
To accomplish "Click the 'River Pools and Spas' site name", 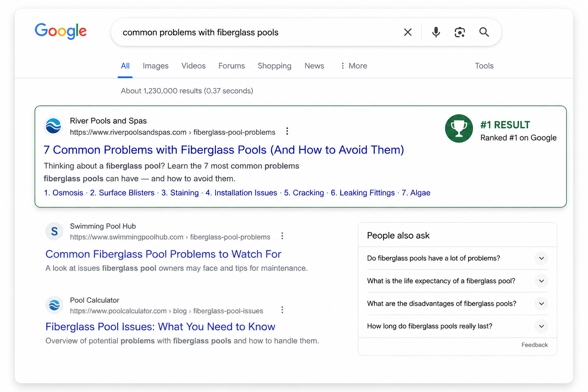I will (108, 121).
